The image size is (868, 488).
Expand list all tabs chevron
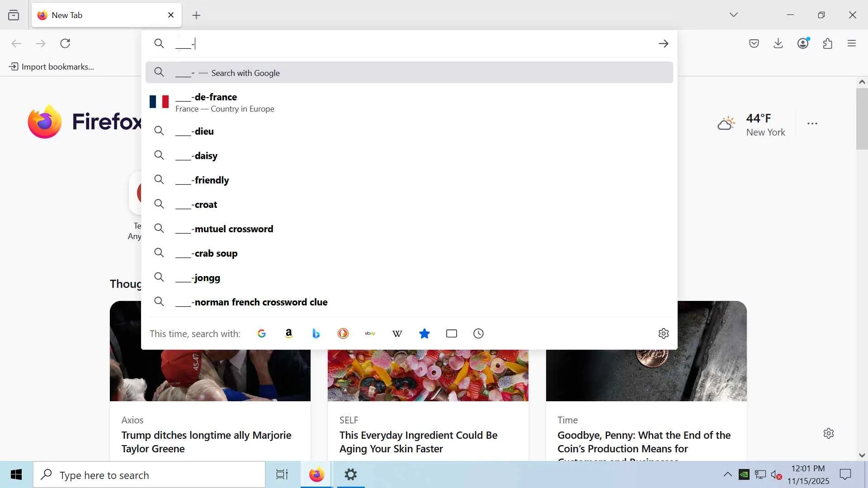click(733, 15)
